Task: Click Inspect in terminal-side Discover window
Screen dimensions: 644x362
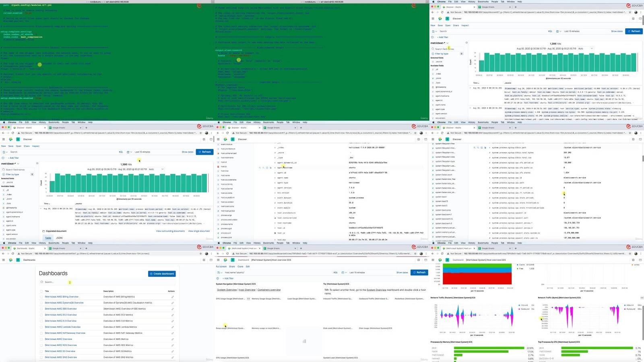Action: 465,25
